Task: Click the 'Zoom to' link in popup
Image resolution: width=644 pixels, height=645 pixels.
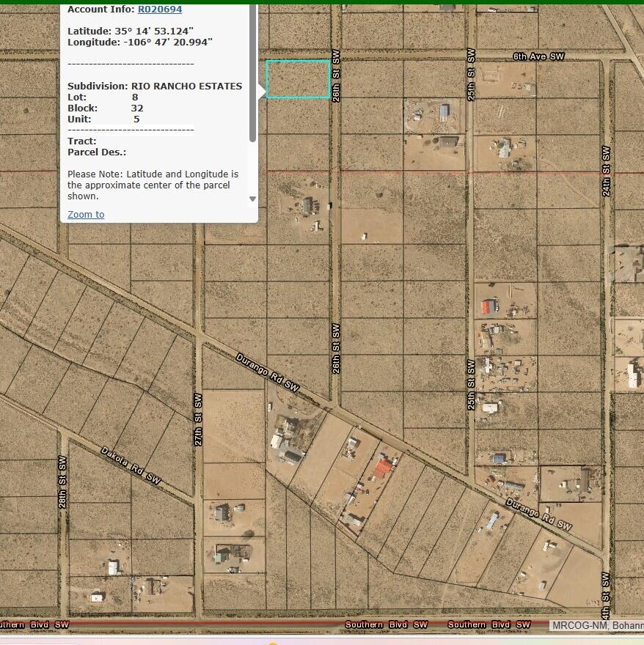Action: pyautogui.click(x=86, y=214)
